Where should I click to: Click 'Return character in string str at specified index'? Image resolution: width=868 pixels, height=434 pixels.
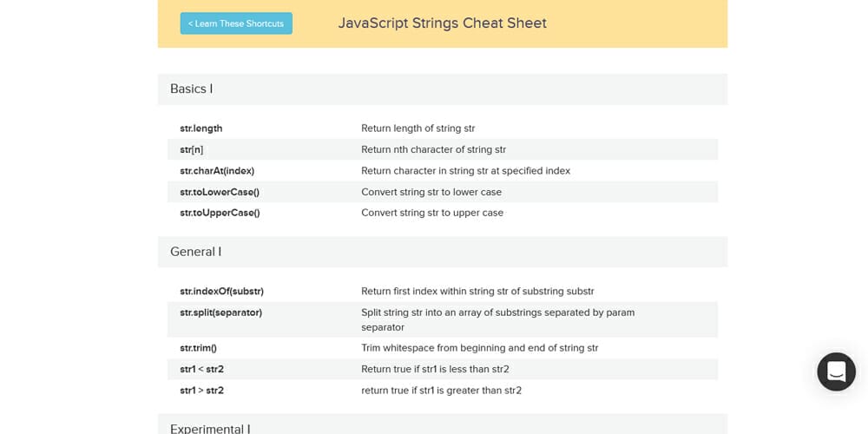click(465, 171)
